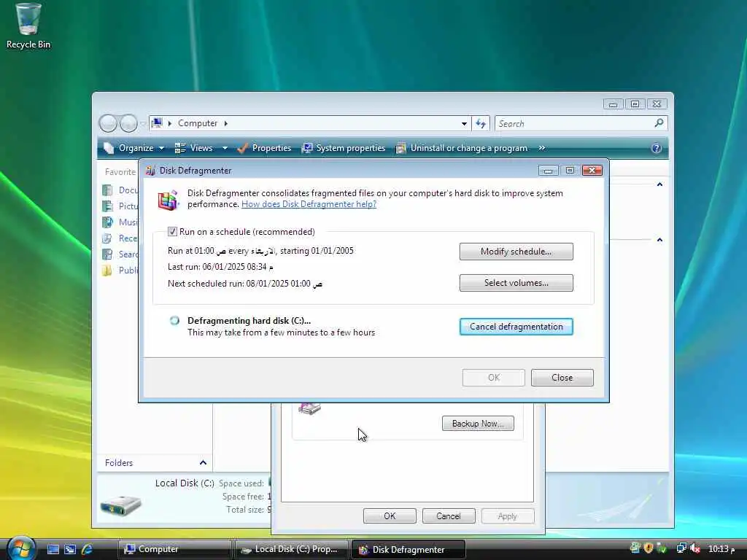Collapse the lower group chevron in Computer window
The width and height of the screenshot is (747, 560).
pos(659,239)
